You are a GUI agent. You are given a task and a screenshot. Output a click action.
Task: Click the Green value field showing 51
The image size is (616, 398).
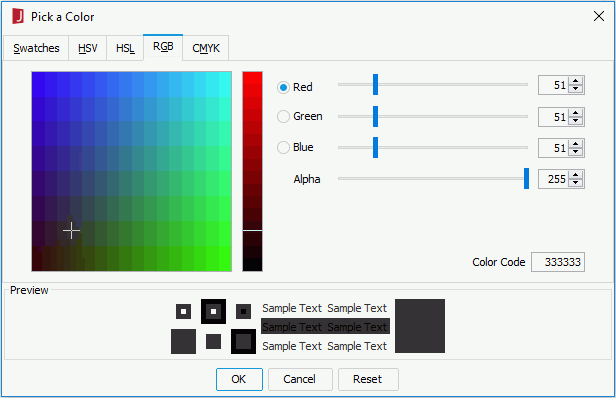point(554,117)
